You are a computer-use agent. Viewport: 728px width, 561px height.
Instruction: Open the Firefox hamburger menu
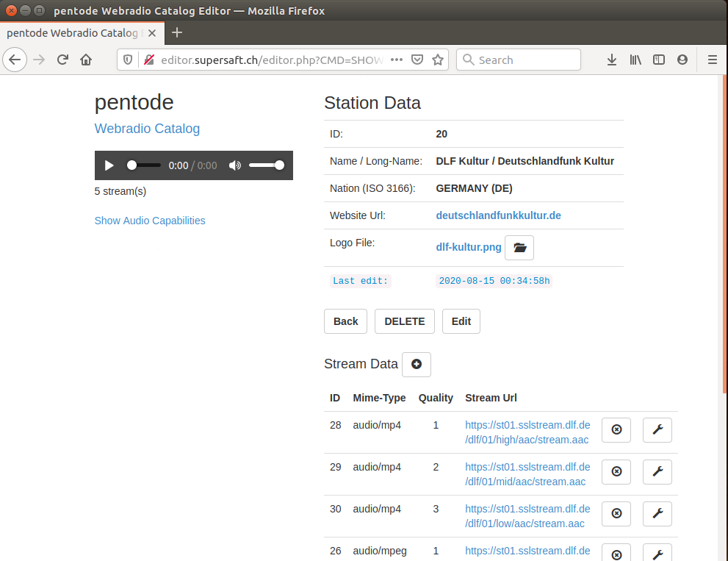[711, 60]
